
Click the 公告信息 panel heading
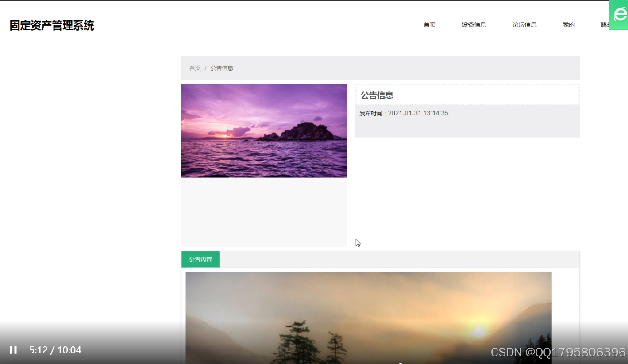(x=376, y=95)
